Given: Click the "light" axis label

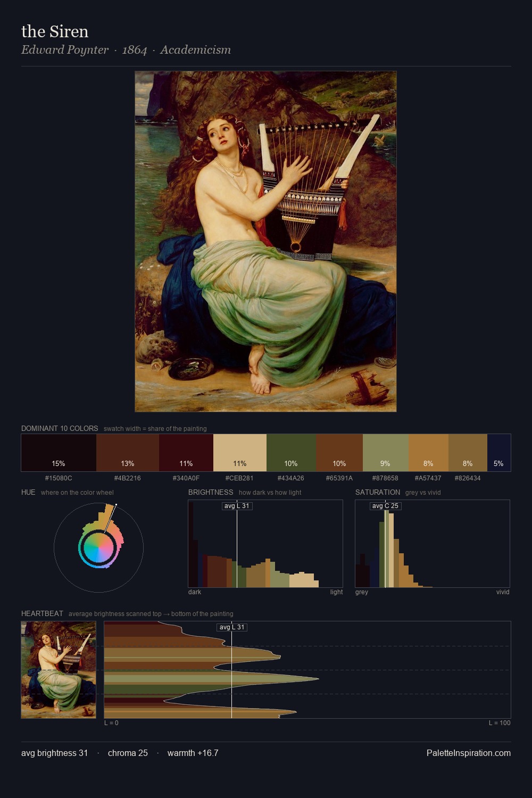Looking at the screenshot, I should [337, 592].
